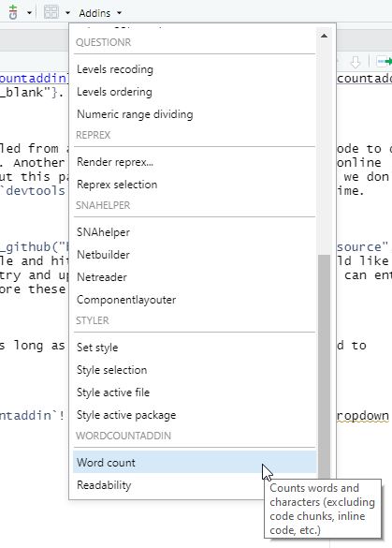This screenshot has height=548, width=392.
Task: Select the Word count addin
Action: click(x=195, y=463)
